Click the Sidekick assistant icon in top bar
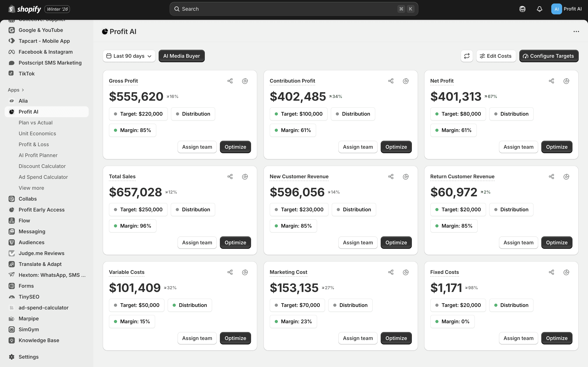This screenshot has height=367, width=588. pos(522,9)
